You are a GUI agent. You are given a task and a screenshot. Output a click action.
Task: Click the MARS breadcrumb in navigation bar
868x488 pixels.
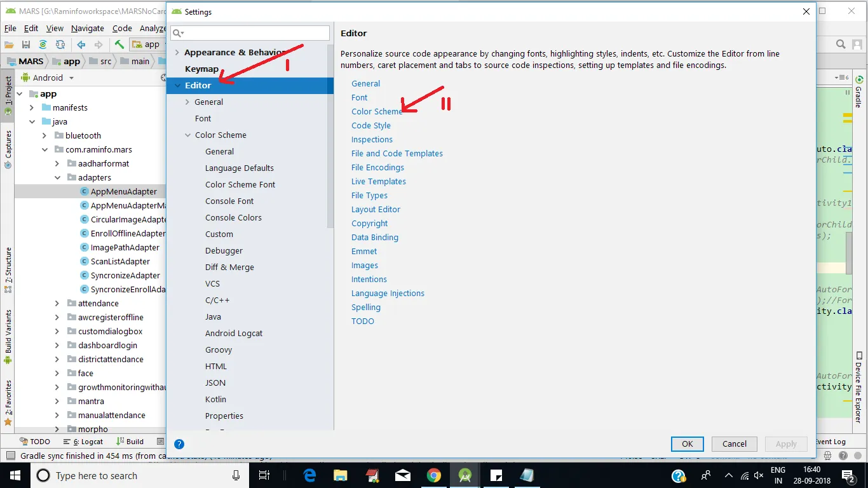coord(25,61)
